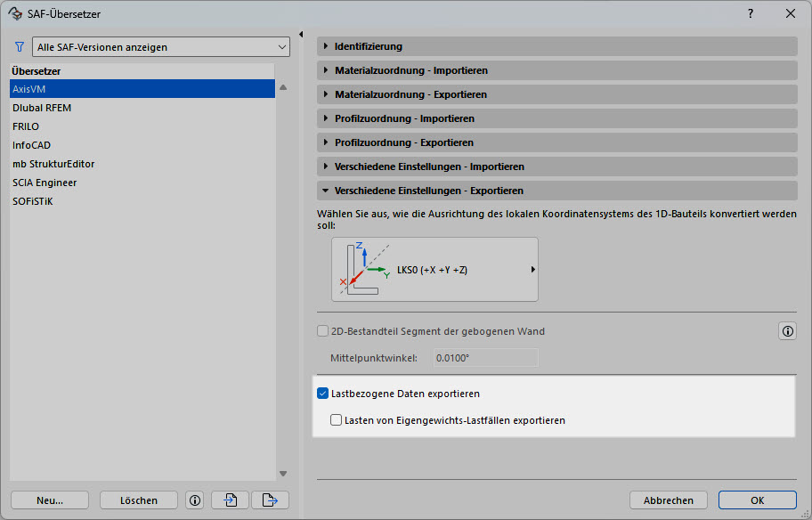
Task: Select the Dlubal RFEM translator
Action: coord(142,108)
